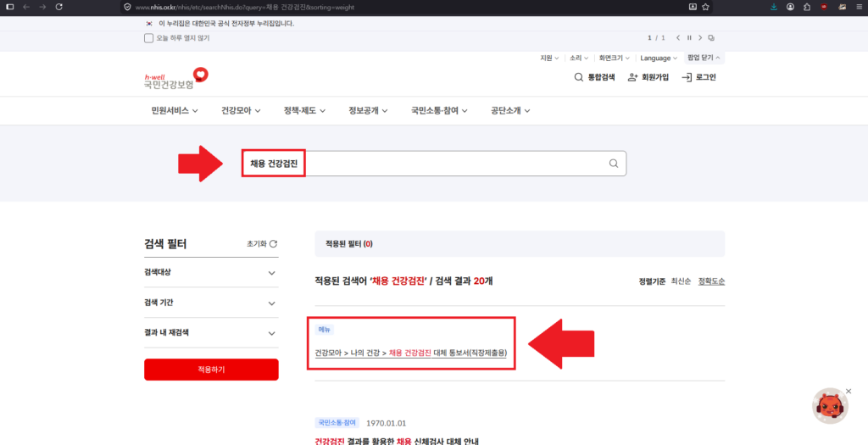Open the 국민소통·참여 menu
Screen dimensions: 868x445
(440, 111)
